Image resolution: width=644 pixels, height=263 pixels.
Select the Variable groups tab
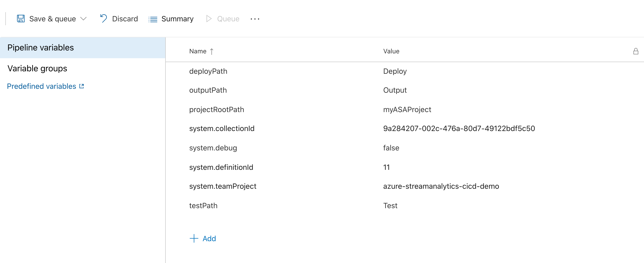coord(37,68)
